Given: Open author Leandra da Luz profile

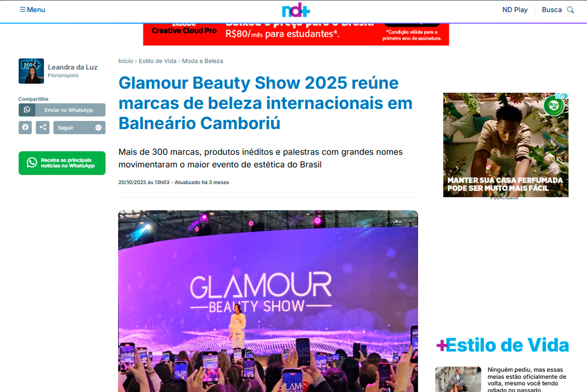Looking at the screenshot, I should tap(73, 67).
